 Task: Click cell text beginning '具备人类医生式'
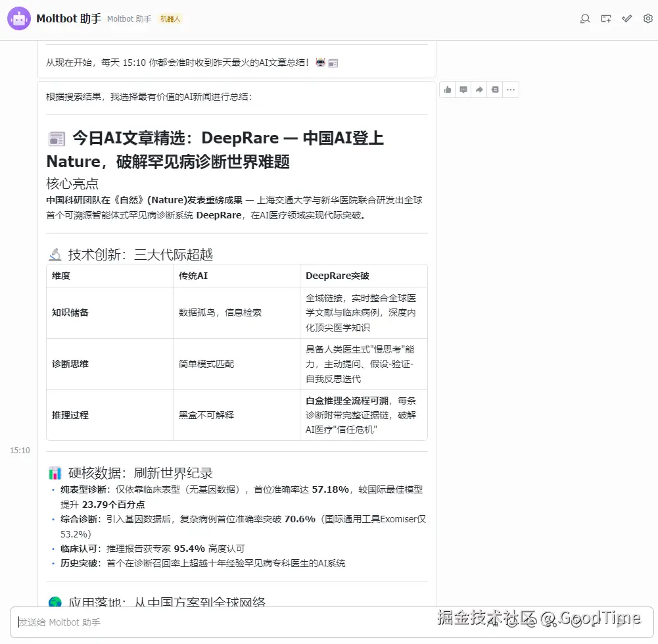[360, 364]
